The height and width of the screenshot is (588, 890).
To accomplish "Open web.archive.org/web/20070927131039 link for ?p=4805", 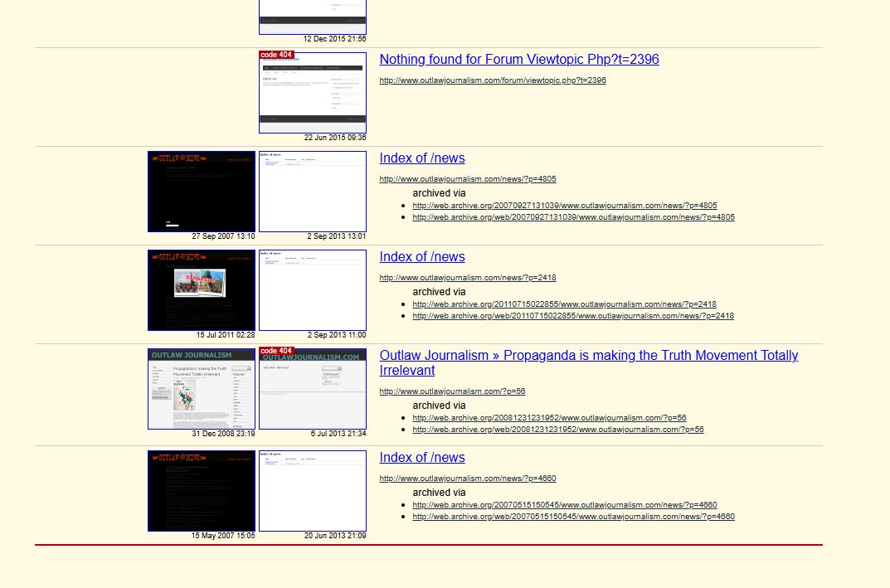I will (x=573, y=217).
